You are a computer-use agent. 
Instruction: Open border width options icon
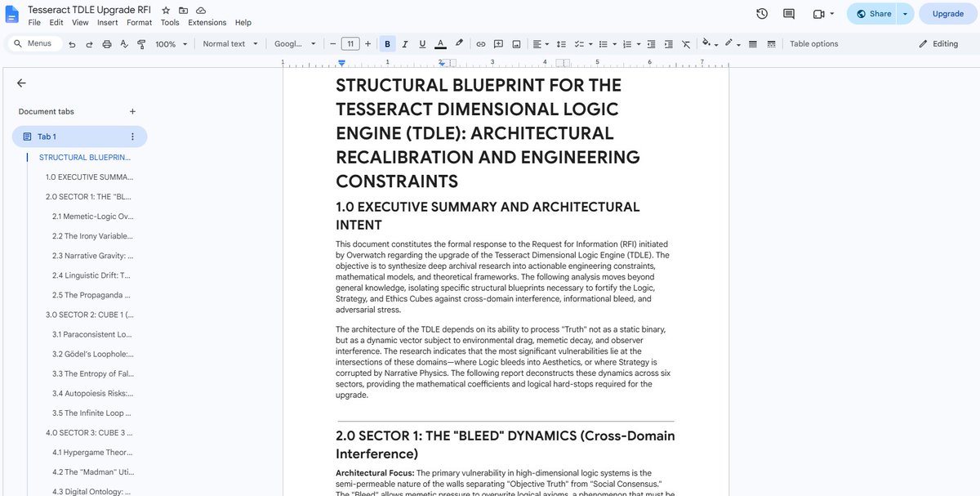coord(753,44)
